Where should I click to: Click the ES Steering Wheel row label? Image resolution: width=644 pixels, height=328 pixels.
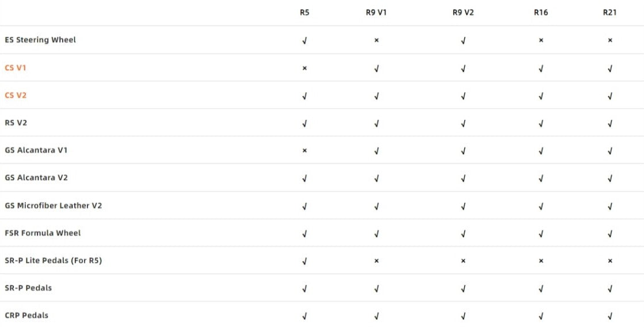(x=40, y=40)
